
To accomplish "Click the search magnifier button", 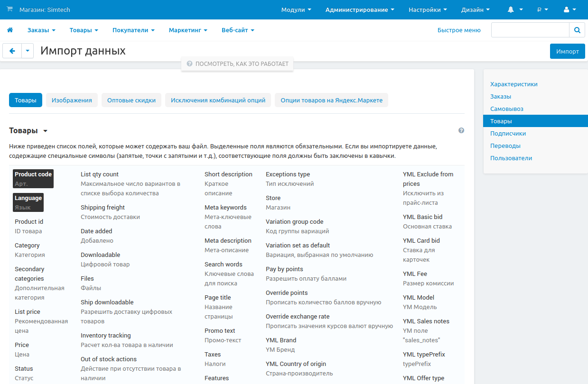I will point(577,30).
